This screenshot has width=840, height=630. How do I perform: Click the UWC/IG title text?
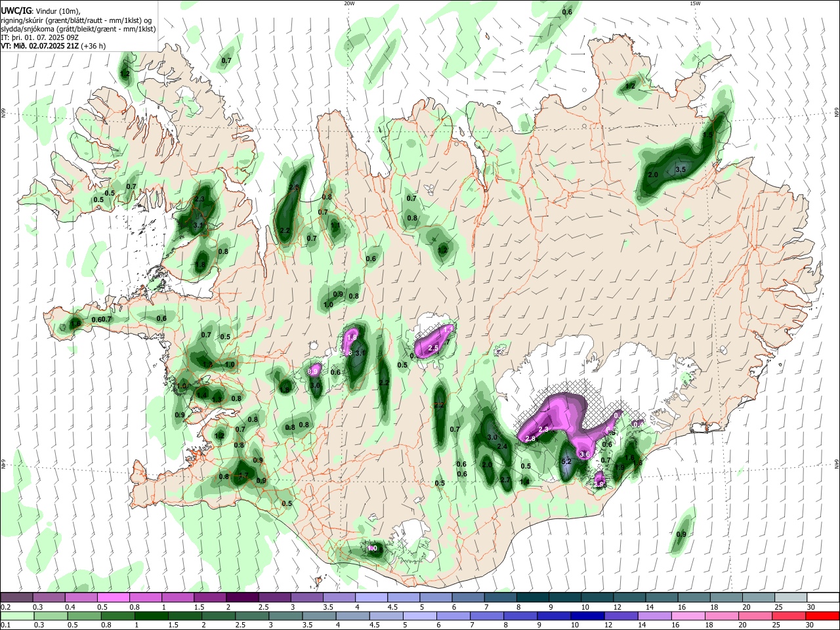(x=16, y=11)
